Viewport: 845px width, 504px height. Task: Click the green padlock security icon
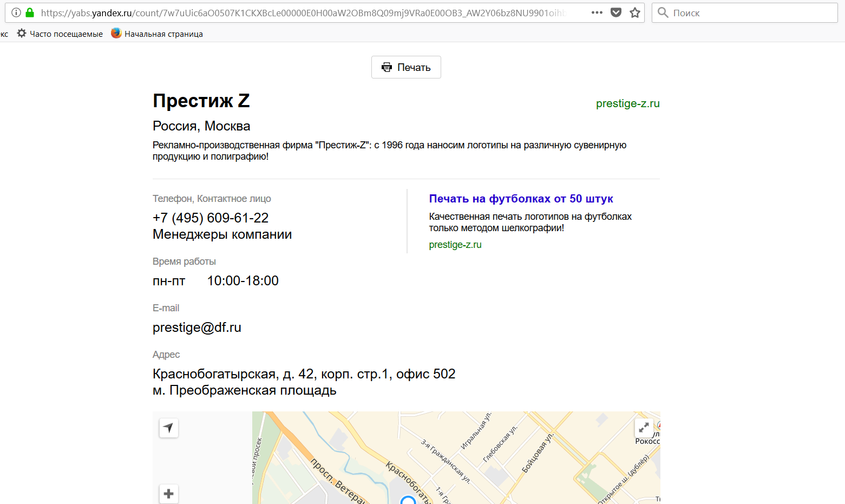pos(30,12)
